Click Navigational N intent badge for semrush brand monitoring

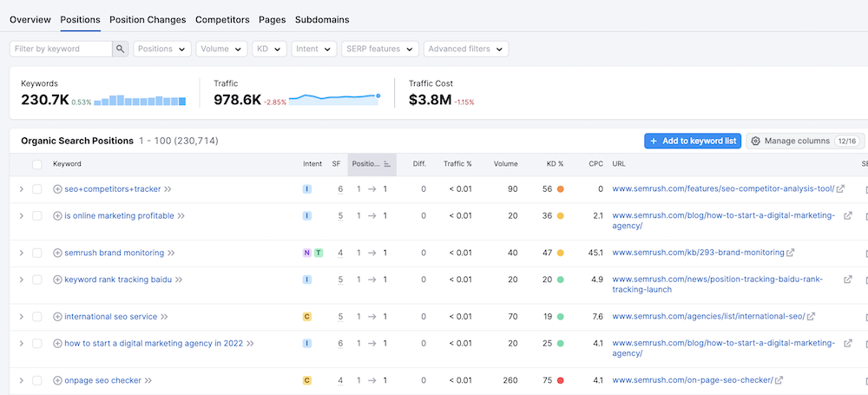(307, 253)
